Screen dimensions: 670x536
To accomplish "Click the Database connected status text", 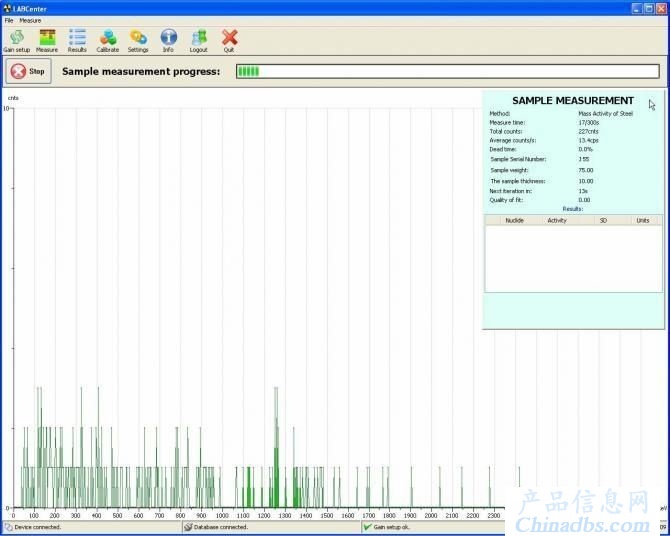I will coord(221,527).
